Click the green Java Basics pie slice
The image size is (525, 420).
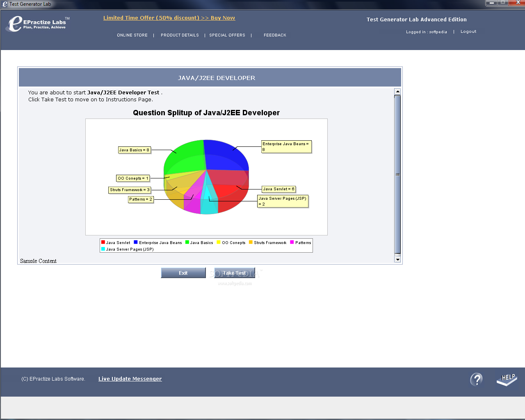click(x=185, y=158)
